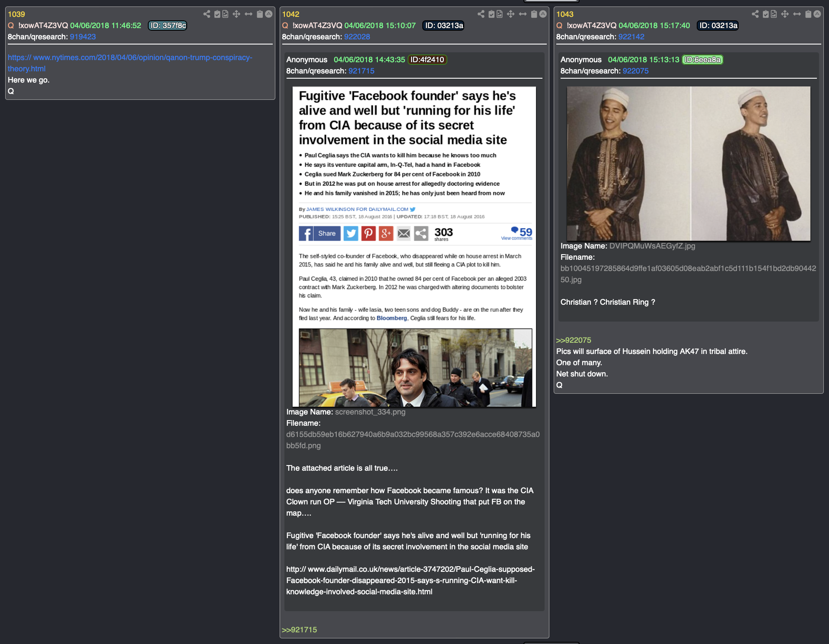Share post 1042 using the share icon
This screenshot has width=829, height=644.
481,14
